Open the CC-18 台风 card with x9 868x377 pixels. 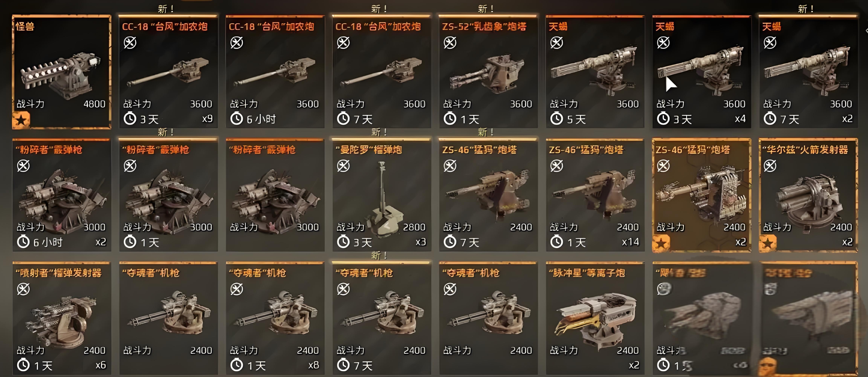[x=168, y=72]
